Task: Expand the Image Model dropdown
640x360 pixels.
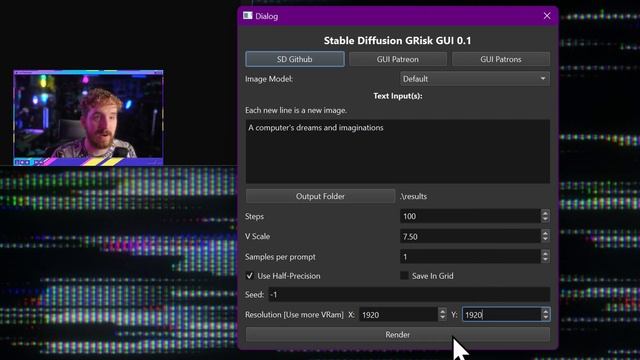Action: click(475, 79)
